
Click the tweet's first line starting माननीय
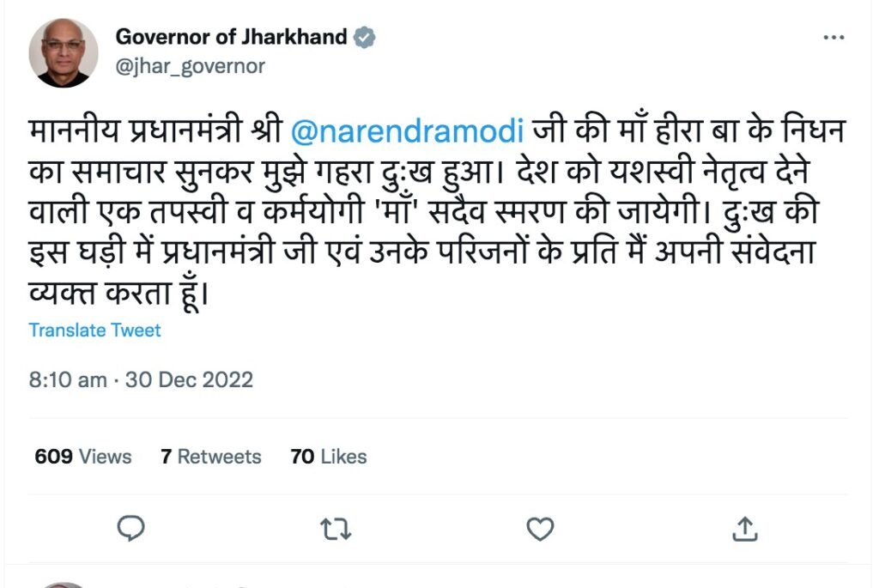(x=437, y=130)
